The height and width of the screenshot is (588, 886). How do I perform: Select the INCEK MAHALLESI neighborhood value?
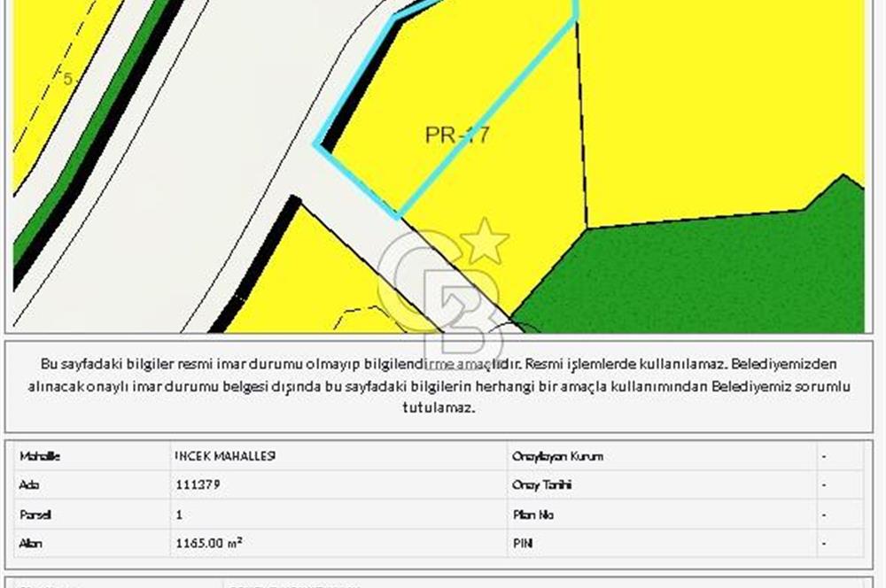(x=225, y=456)
